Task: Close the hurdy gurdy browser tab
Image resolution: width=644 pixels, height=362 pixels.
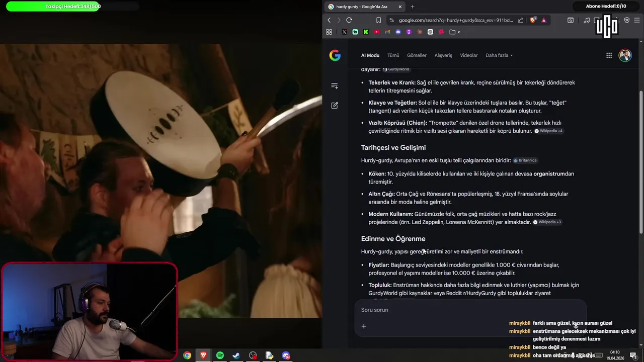Action: click(x=400, y=7)
